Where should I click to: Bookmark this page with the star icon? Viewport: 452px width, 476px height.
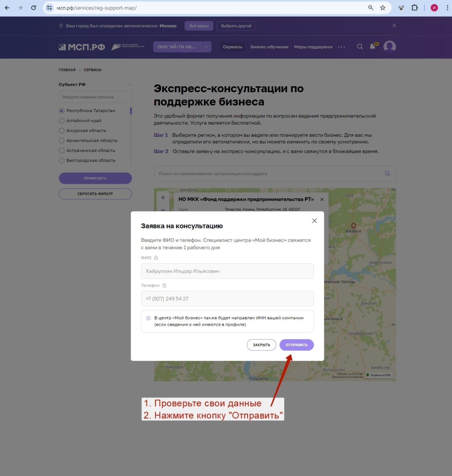coord(382,8)
